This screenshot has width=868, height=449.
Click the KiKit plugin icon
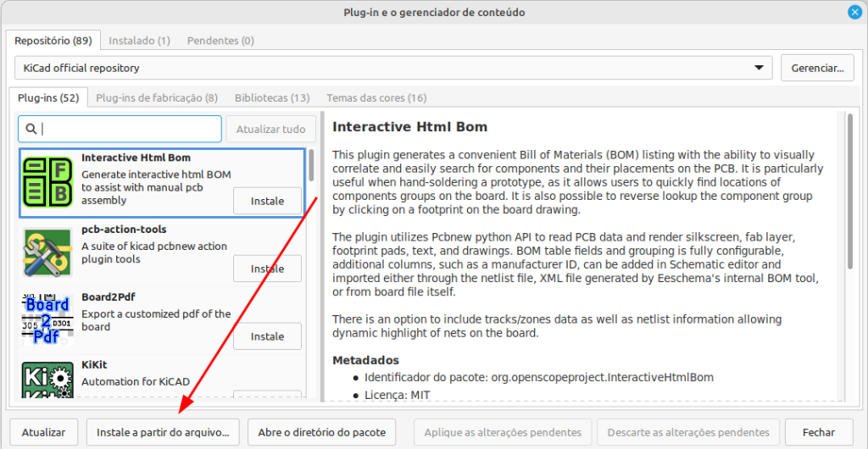coord(48,380)
